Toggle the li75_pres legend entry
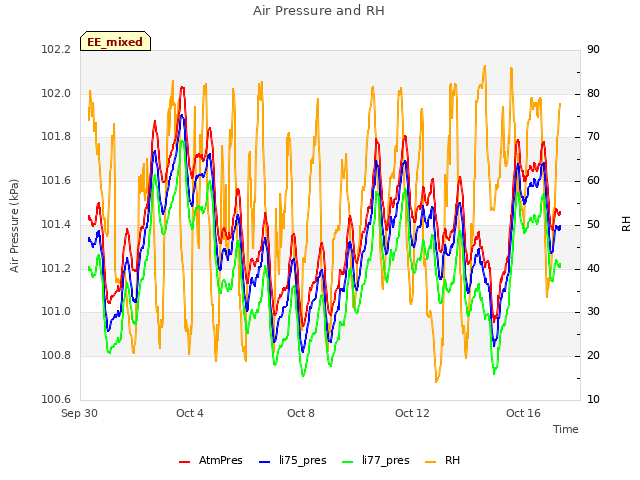Screen dimensions: 640x480 pos(293,460)
